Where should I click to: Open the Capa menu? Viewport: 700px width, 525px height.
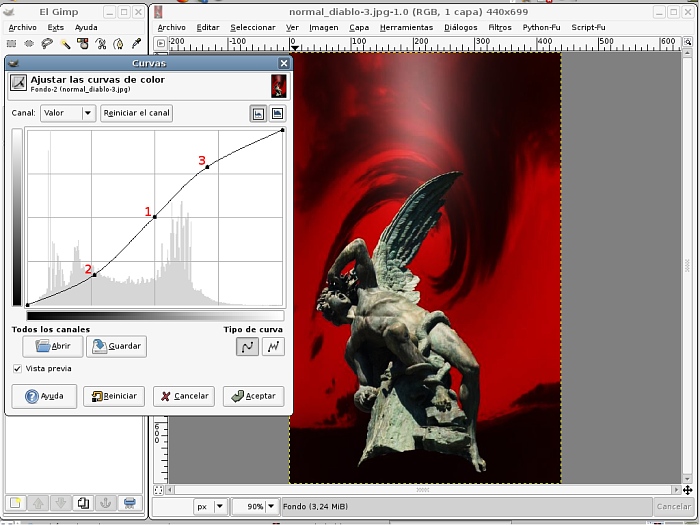click(359, 27)
